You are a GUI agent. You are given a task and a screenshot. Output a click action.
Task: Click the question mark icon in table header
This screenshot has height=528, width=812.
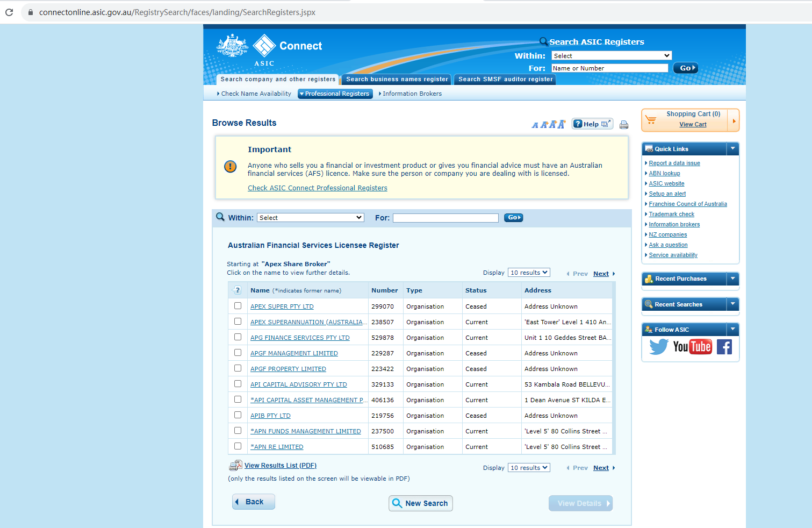238,290
